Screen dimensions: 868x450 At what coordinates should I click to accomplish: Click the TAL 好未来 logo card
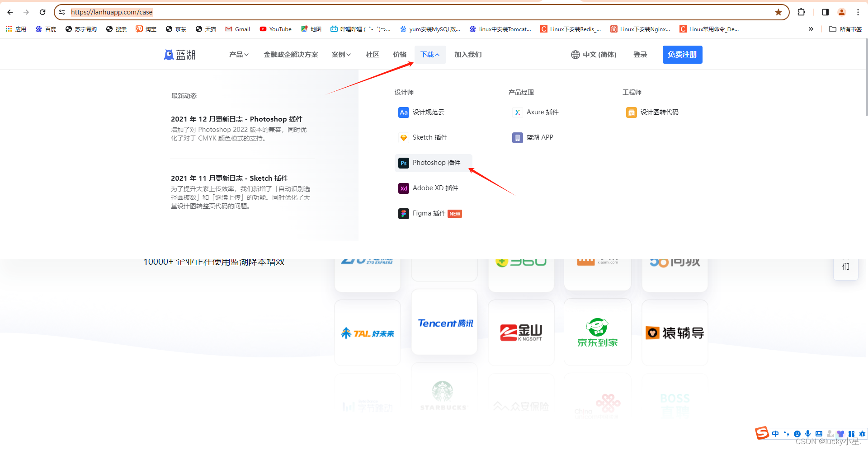click(x=368, y=333)
